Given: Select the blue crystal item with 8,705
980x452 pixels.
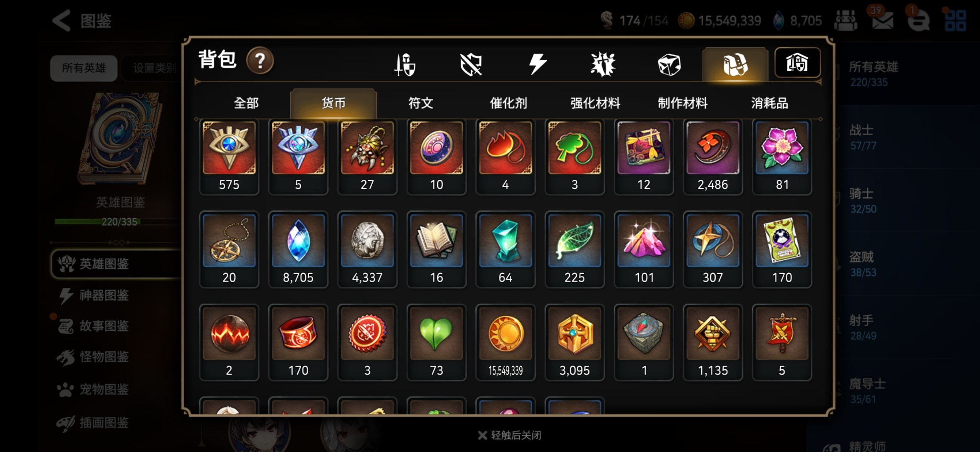Looking at the screenshot, I should 298,249.
